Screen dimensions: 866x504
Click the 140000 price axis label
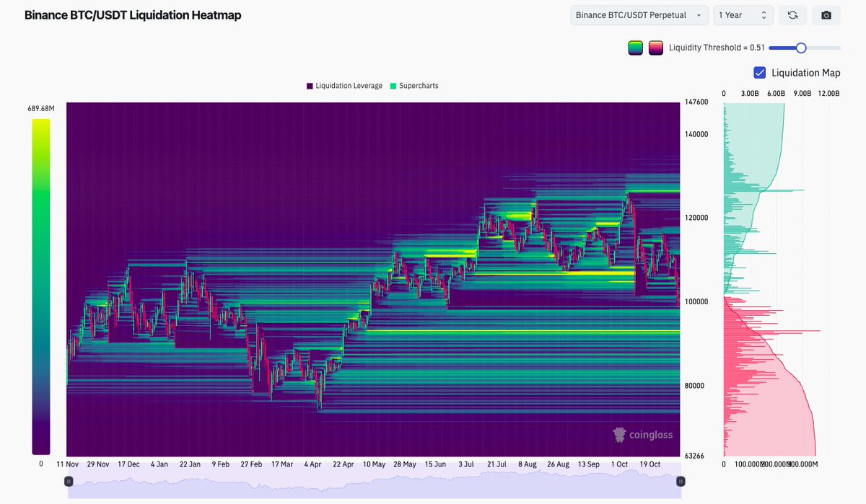(x=696, y=134)
